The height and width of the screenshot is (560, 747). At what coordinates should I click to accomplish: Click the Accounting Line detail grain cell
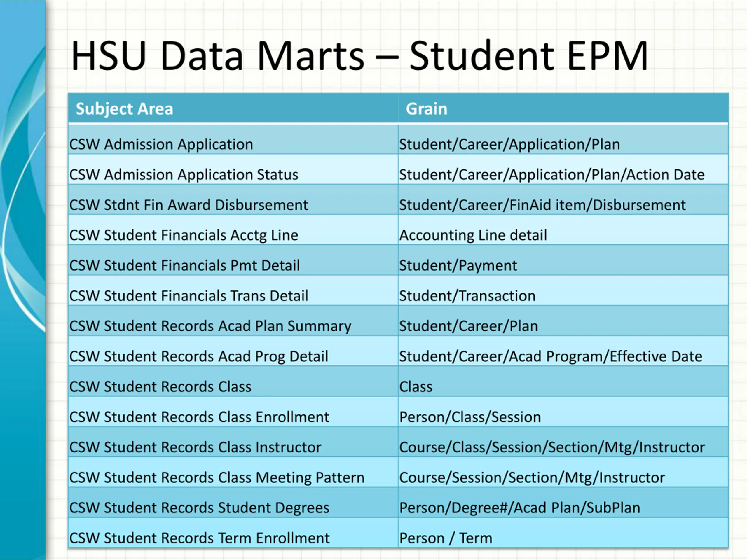pyautogui.click(x=563, y=230)
